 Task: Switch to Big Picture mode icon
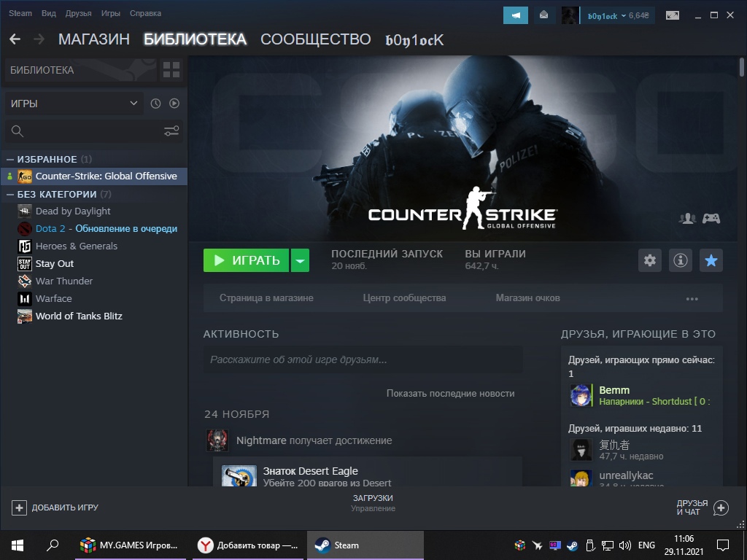tap(673, 15)
